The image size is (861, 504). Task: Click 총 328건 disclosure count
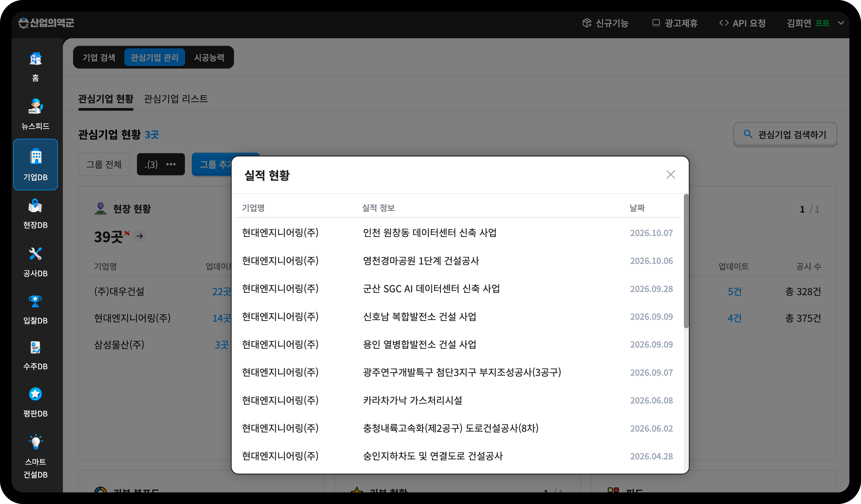[x=803, y=291]
